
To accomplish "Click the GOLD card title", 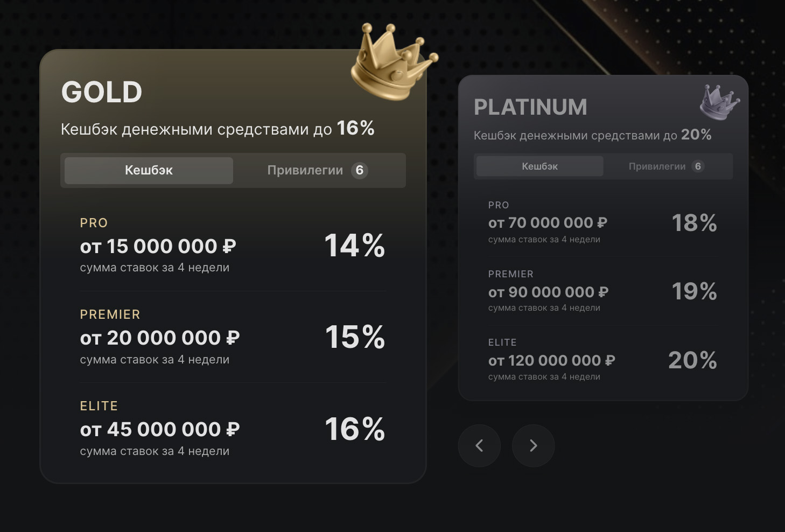I will pyautogui.click(x=102, y=92).
